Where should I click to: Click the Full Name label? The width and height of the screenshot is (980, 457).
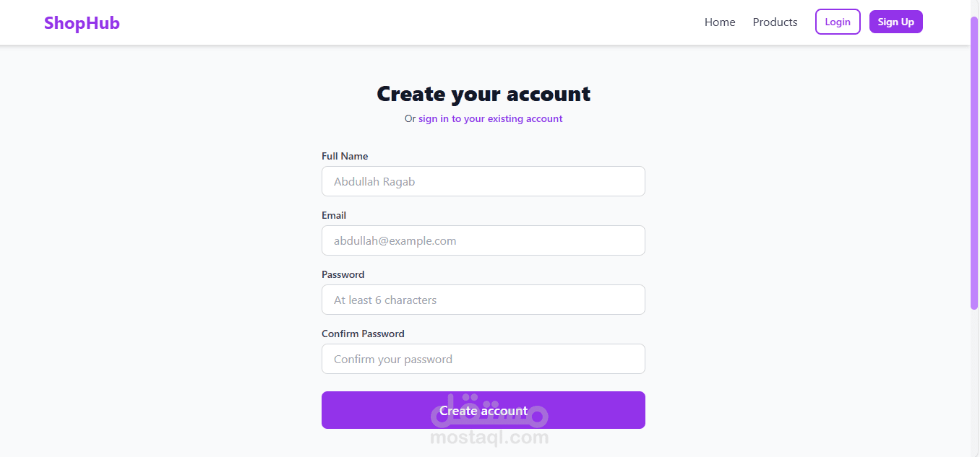point(345,156)
